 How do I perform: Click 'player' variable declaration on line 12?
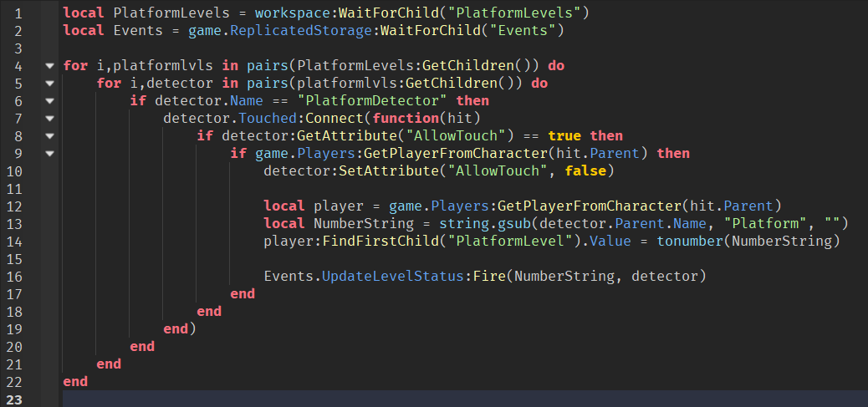pyautogui.click(x=339, y=206)
